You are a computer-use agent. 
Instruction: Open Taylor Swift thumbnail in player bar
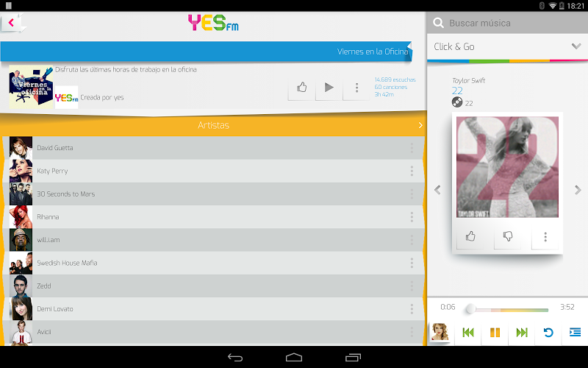tap(440, 332)
